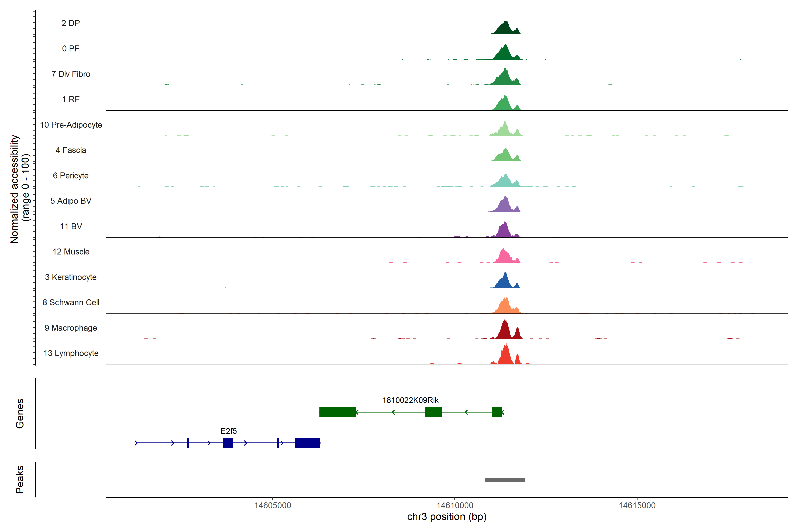Viewport: 798px width, 532px height.
Task: Click the Peaks panel label
Action: pyautogui.click(x=20, y=479)
